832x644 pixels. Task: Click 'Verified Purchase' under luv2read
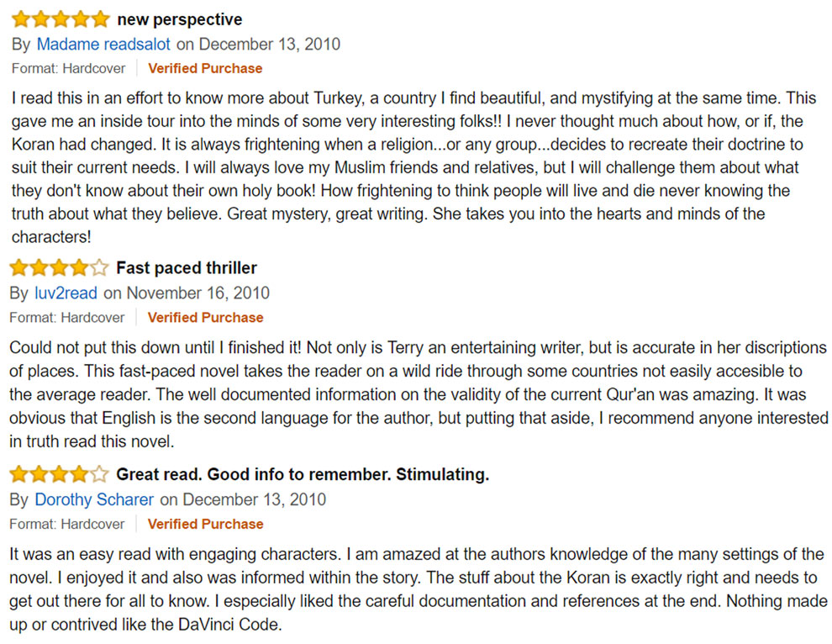tap(205, 318)
